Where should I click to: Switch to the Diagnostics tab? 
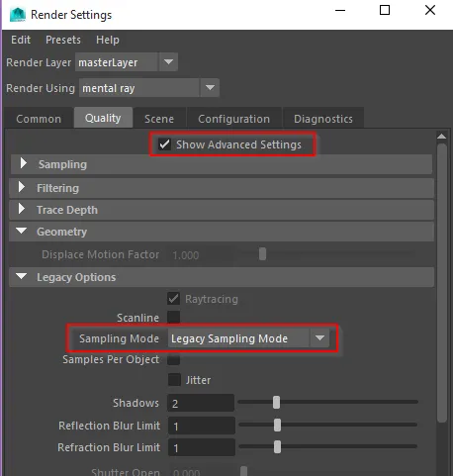323,119
